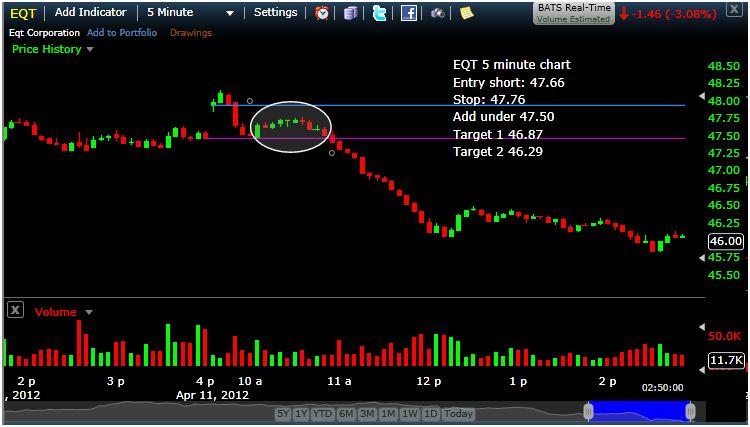Click the blue horizontal stop line

[448, 105]
